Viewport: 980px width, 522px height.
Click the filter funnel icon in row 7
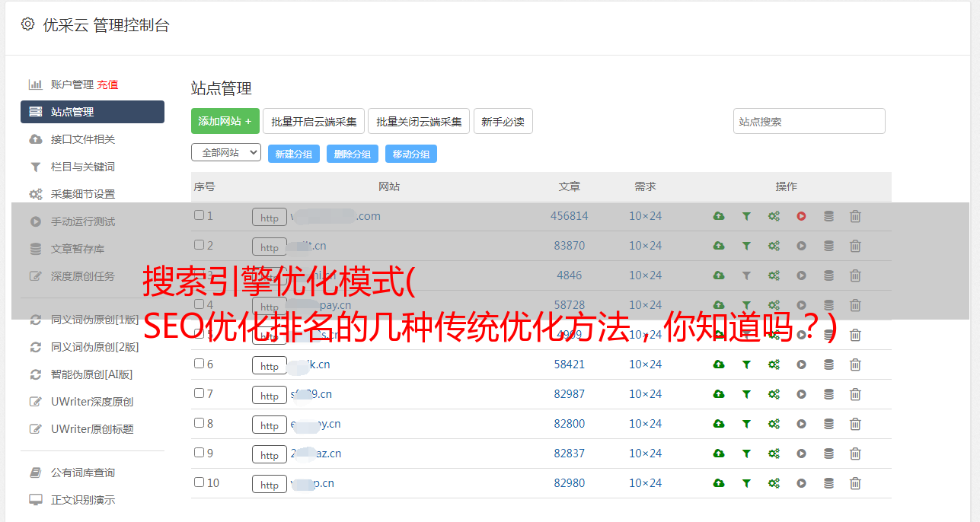coord(746,394)
